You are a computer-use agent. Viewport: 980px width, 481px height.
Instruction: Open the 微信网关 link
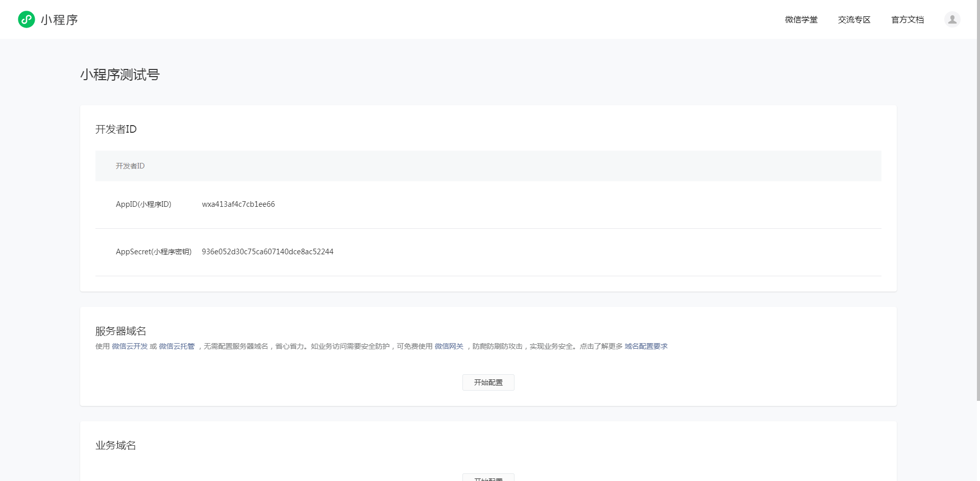pyautogui.click(x=449, y=346)
